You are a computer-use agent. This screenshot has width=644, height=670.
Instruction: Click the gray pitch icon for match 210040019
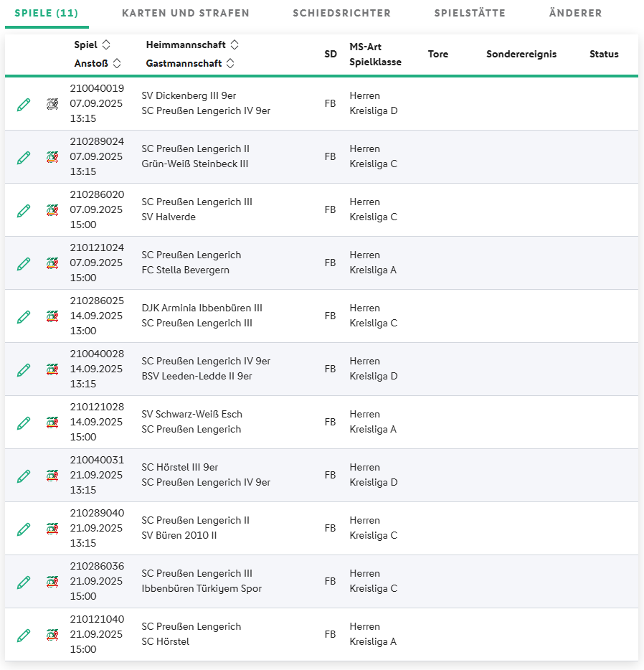[x=52, y=104]
